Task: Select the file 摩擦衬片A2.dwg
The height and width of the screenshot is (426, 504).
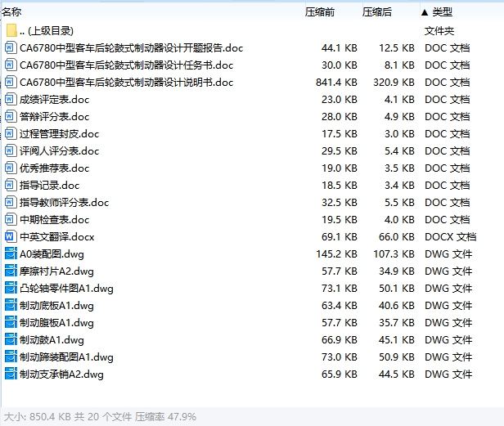Action: (x=56, y=271)
